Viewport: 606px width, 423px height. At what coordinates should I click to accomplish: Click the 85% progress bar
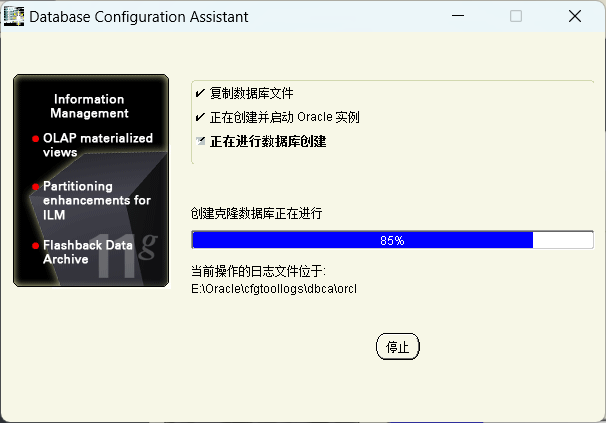392,240
